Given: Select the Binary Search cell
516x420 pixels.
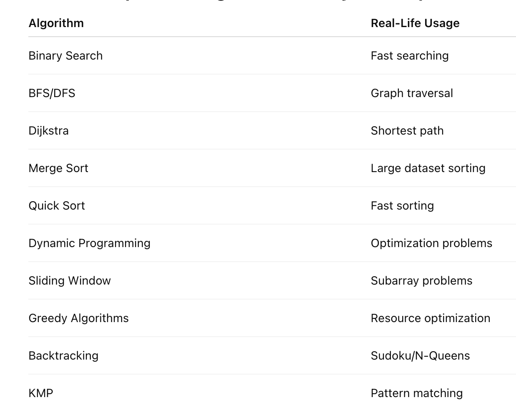Looking at the screenshot, I should click(x=65, y=56).
